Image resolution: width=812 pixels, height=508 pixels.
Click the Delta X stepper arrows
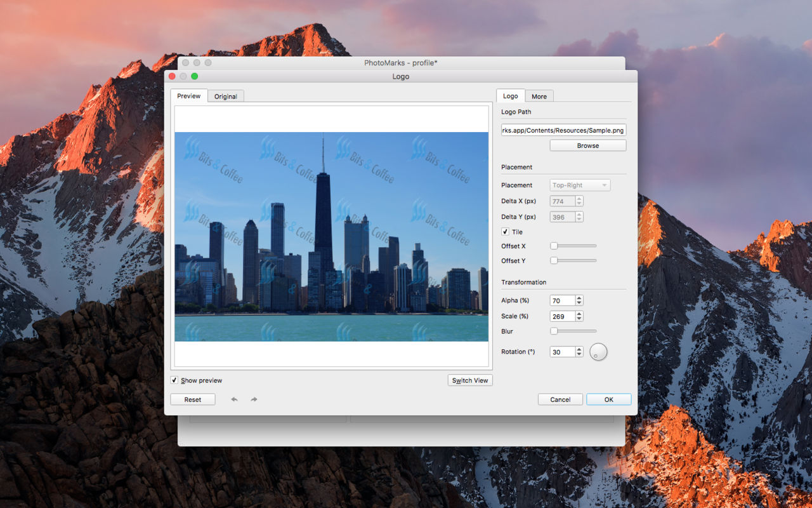(x=579, y=201)
